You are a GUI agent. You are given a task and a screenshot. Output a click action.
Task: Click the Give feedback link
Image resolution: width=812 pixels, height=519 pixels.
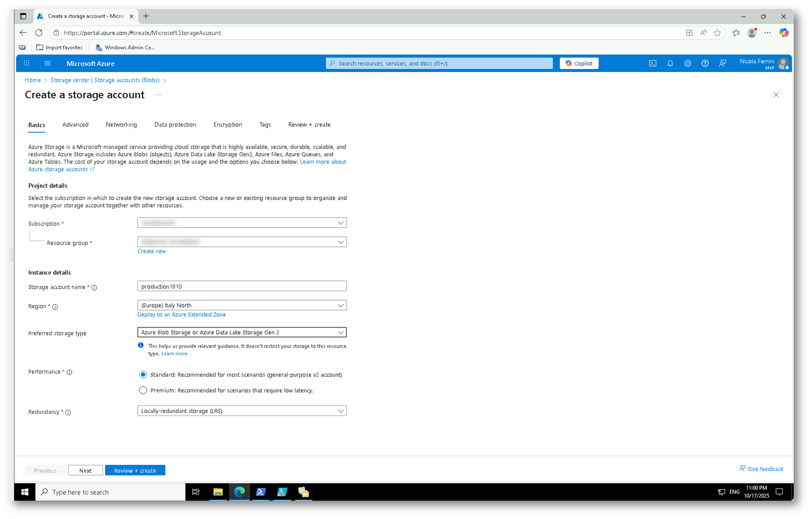click(761, 469)
